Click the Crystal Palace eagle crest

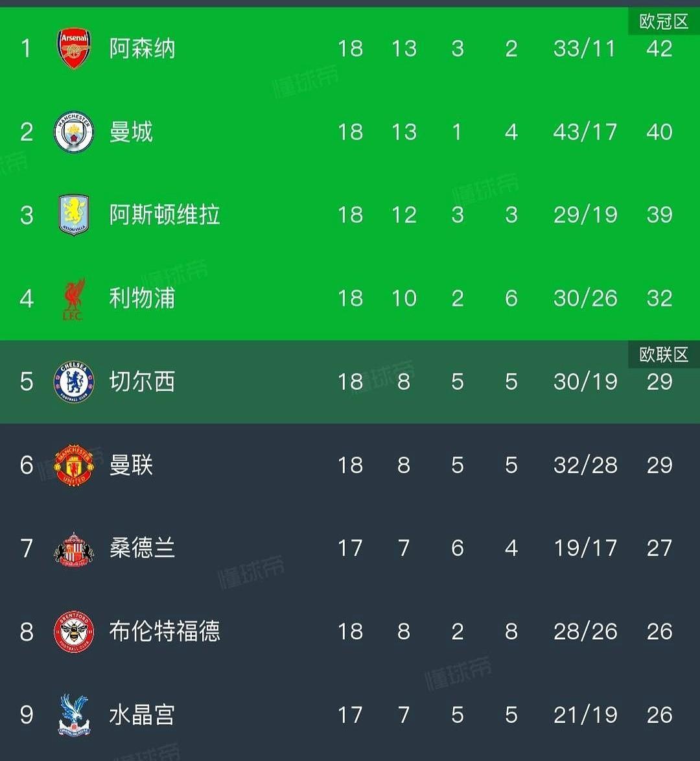click(x=73, y=715)
